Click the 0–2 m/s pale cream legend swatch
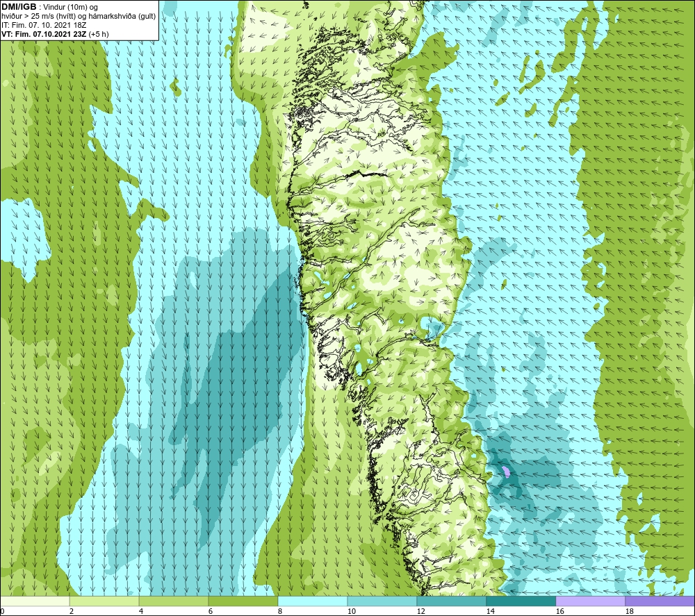 tap(35, 601)
